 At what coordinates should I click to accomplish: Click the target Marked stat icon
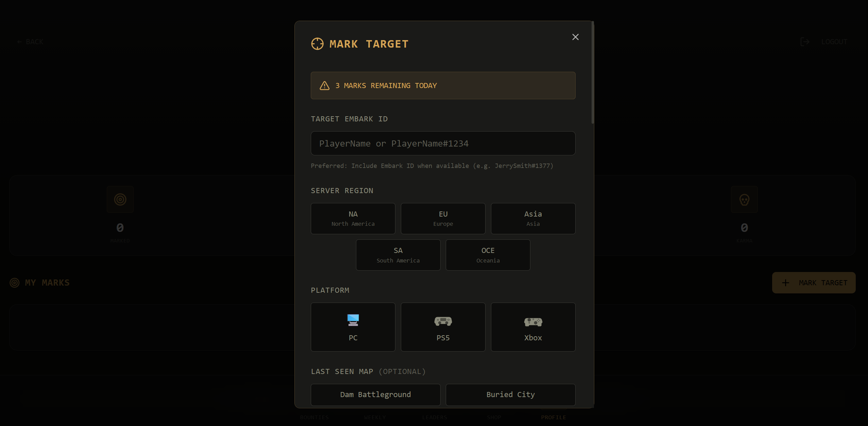120,200
